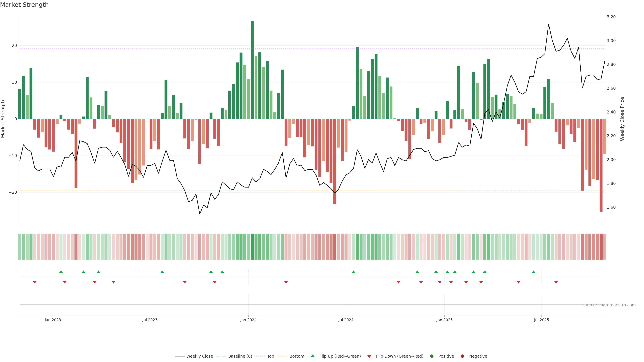644x362 pixels.
Task: Click the first green flip-up triangle after Jan 2023
Action: pos(61,272)
